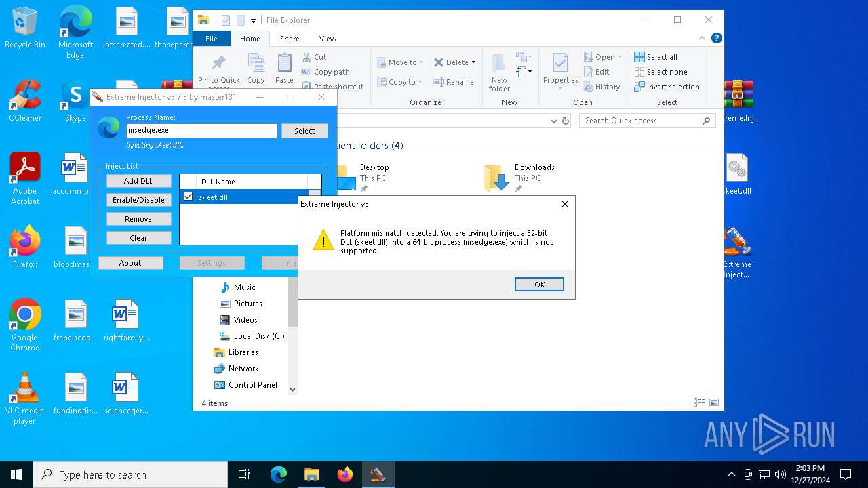This screenshot has height=488, width=868.
Task: Click the Enable/Disable button
Action: tap(138, 200)
